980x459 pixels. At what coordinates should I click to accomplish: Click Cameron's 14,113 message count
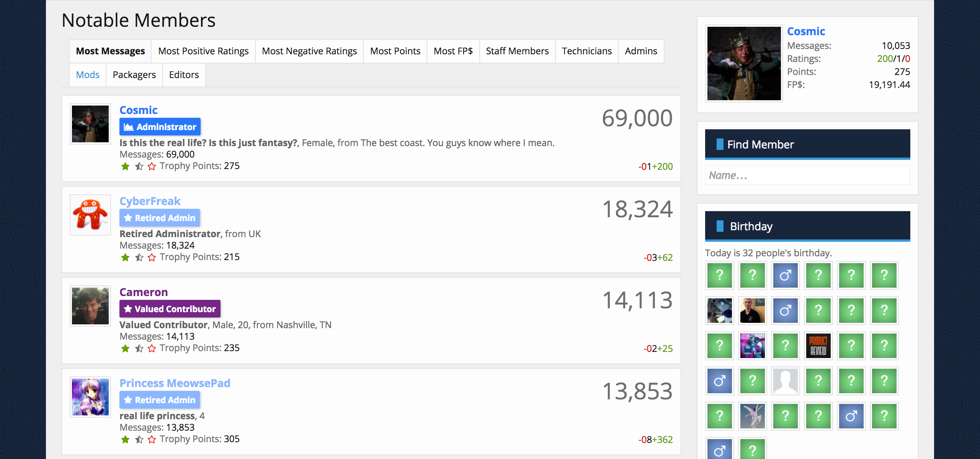point(637,300)
